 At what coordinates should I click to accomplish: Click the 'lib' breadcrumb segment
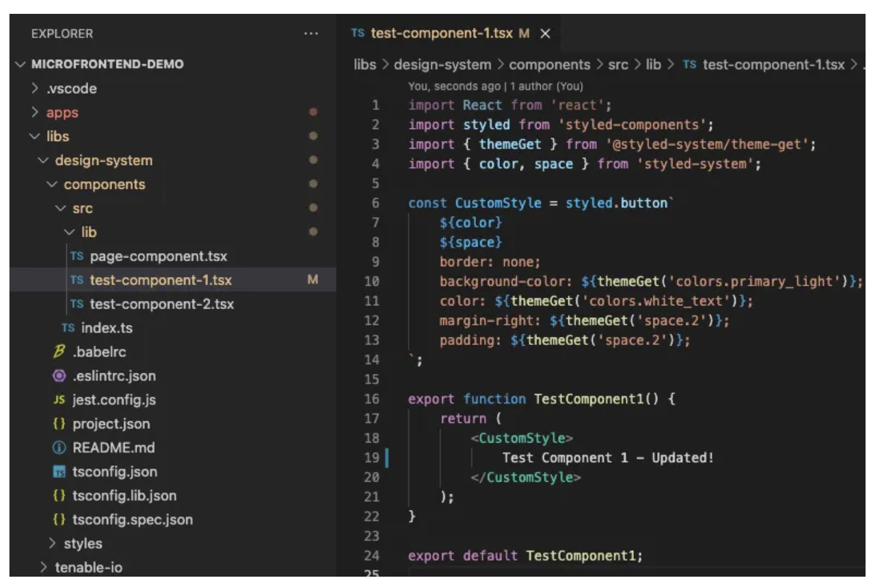(x=653, y=64)
